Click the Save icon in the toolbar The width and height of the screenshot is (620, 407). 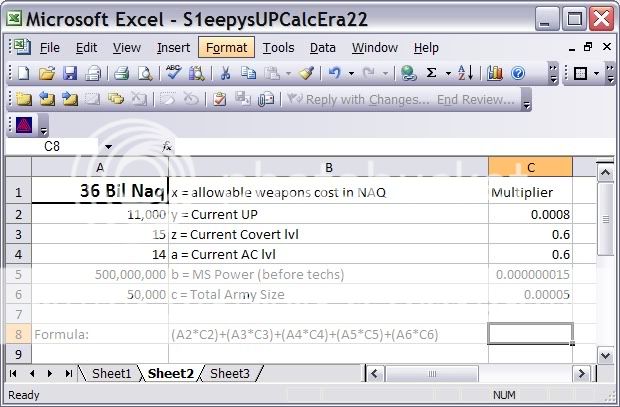coord(70,73)
